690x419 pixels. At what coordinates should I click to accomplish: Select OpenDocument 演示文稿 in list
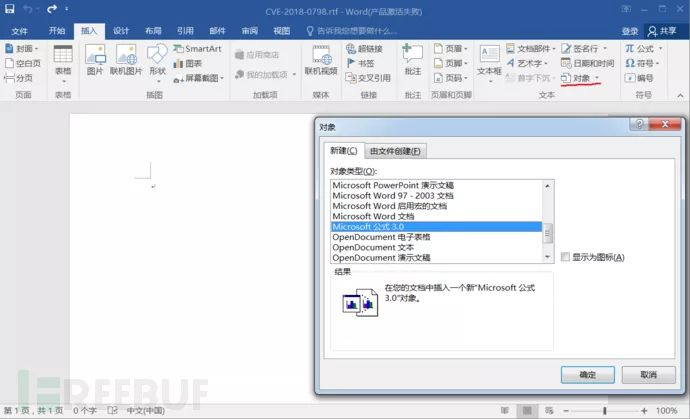(437, 258)
